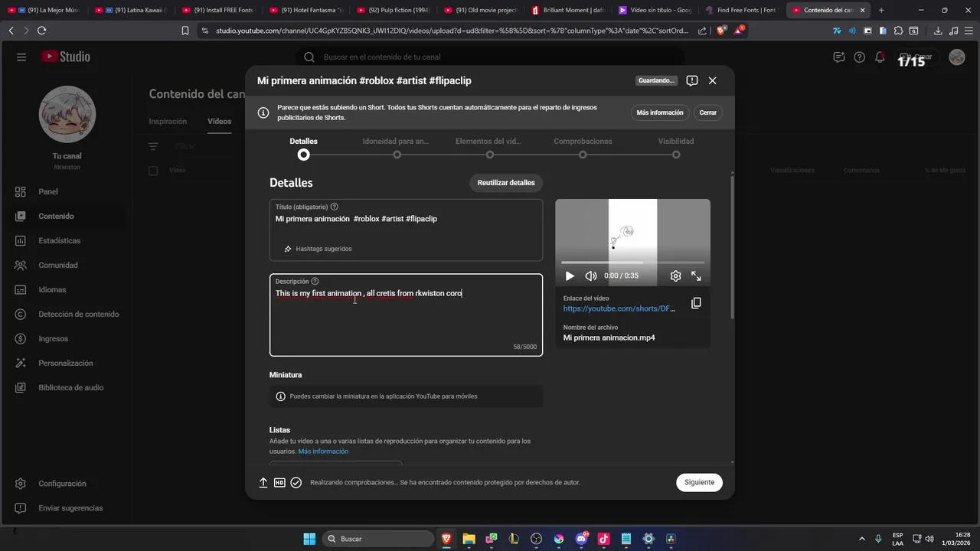Click the Studio search box
980x551 pixels.
[490, 57]
